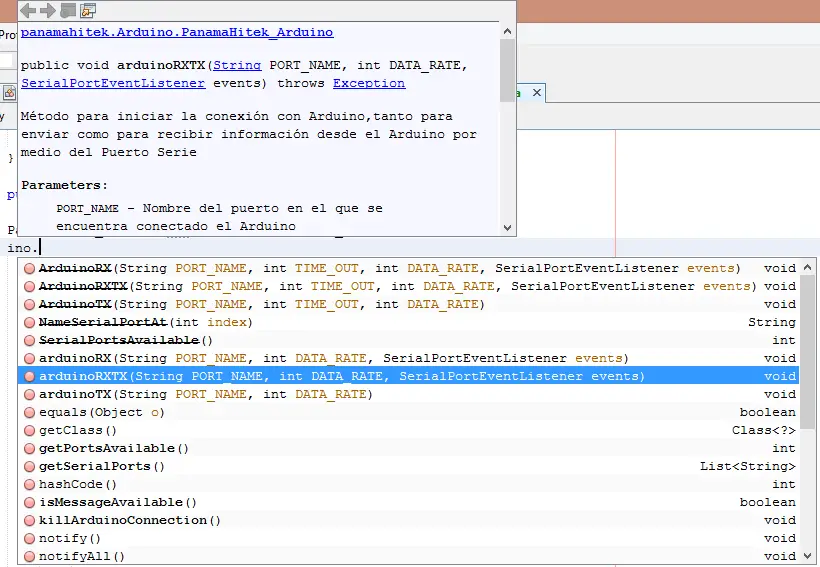This screenshot has height=567, width=820.
Task: Click the method icon beside getSerialPorts()
Action: click(x=29, y=466)
